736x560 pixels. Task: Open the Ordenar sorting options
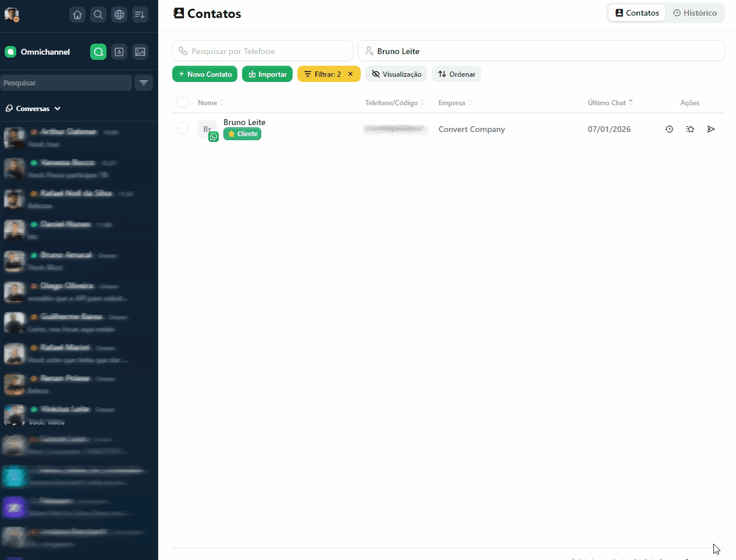click(456, 74)
